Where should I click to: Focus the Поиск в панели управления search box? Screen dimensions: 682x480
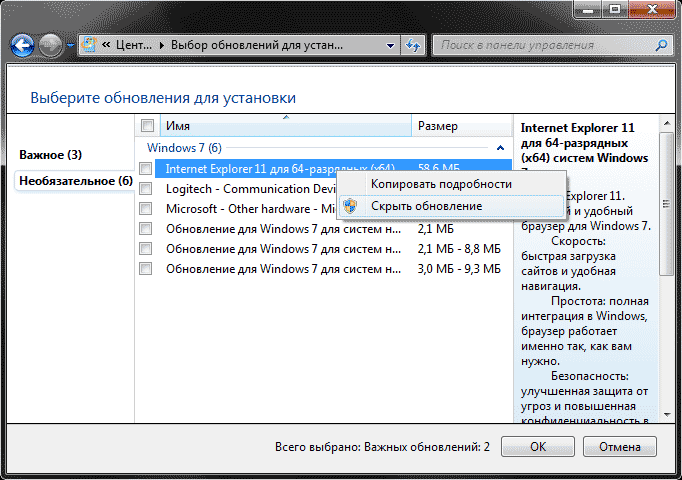coord(544,45)
